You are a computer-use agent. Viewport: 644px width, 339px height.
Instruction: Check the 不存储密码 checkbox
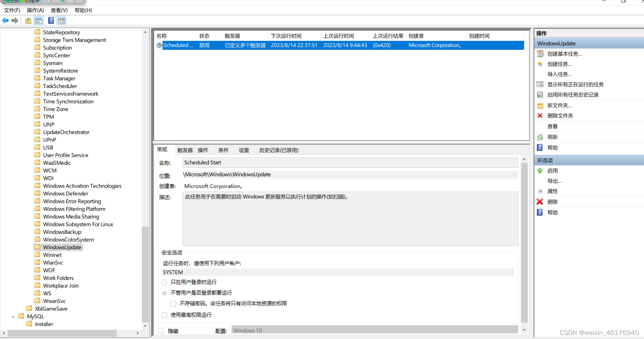(174, 304)
